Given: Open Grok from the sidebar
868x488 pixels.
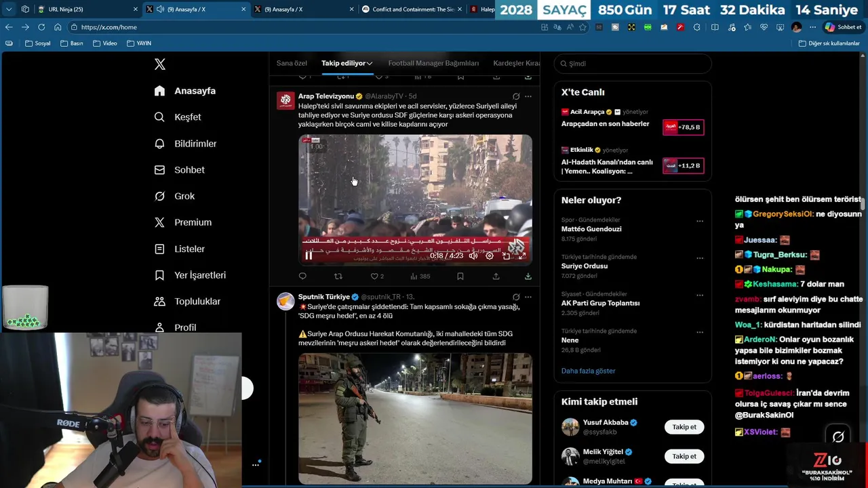Looking at the screenshot, I should tap(175, 196).
